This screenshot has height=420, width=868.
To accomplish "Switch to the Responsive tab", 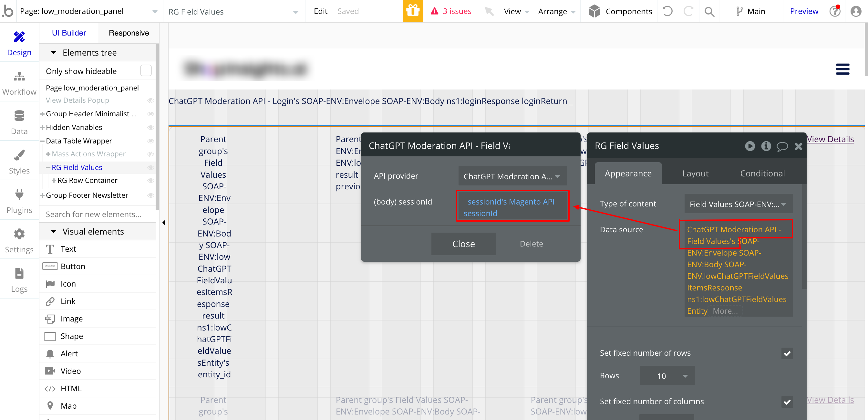I will tap(129, 33).
